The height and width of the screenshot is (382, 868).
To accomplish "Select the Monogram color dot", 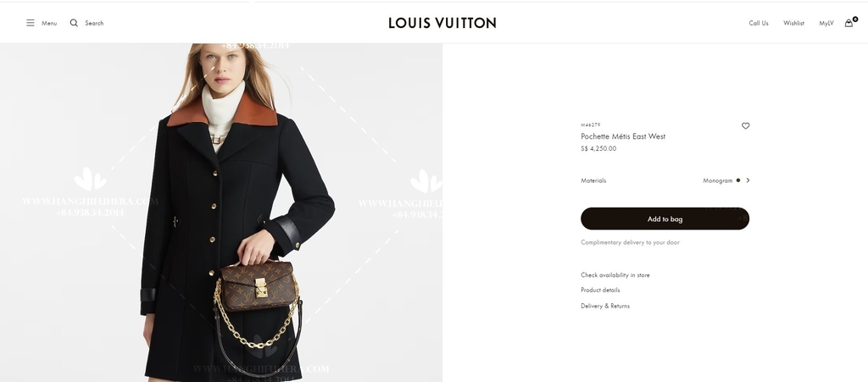I will [738, 180].
